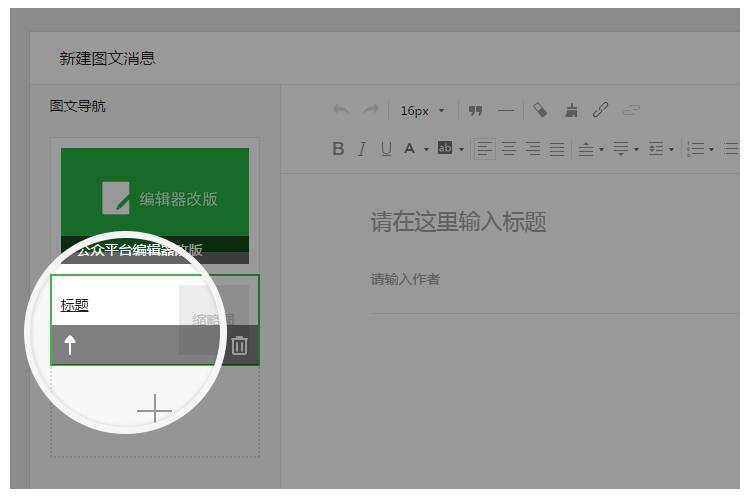
Task: Click the format painter brush icon
Action: [572, 110]
